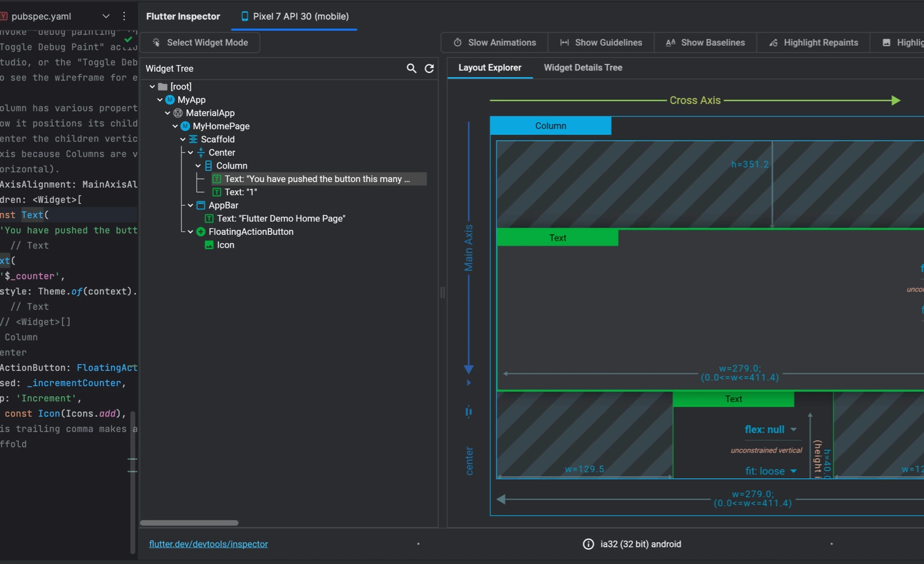The width and height of the screenshot is (924, 564).
Task: Enable Highlight Repaints
Action: tap(813, 42)
